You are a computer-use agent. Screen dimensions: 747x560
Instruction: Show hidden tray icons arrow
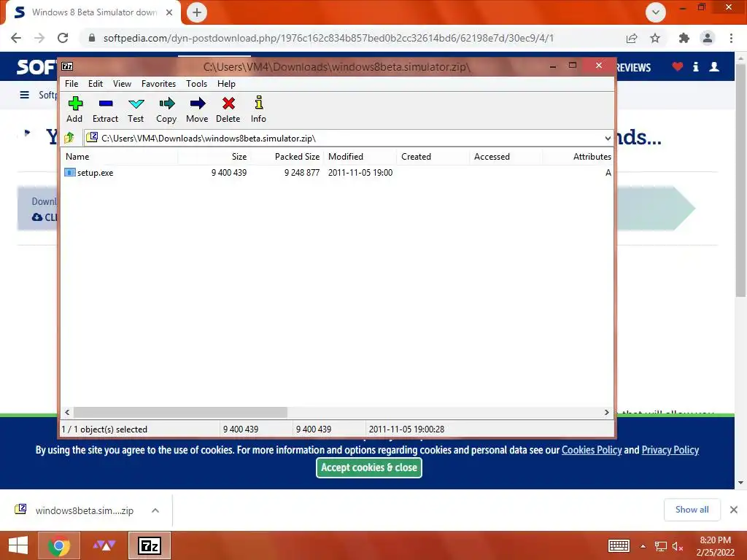click(643, 546)
